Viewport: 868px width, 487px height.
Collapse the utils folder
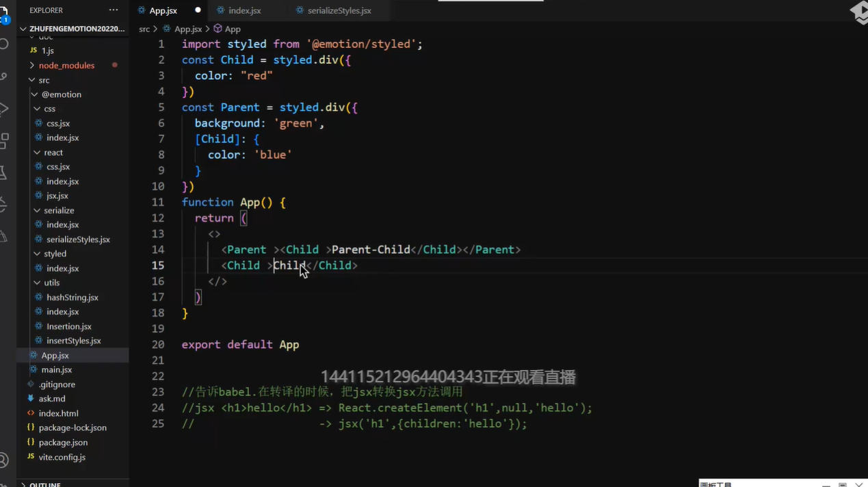[x=51, y=282]
